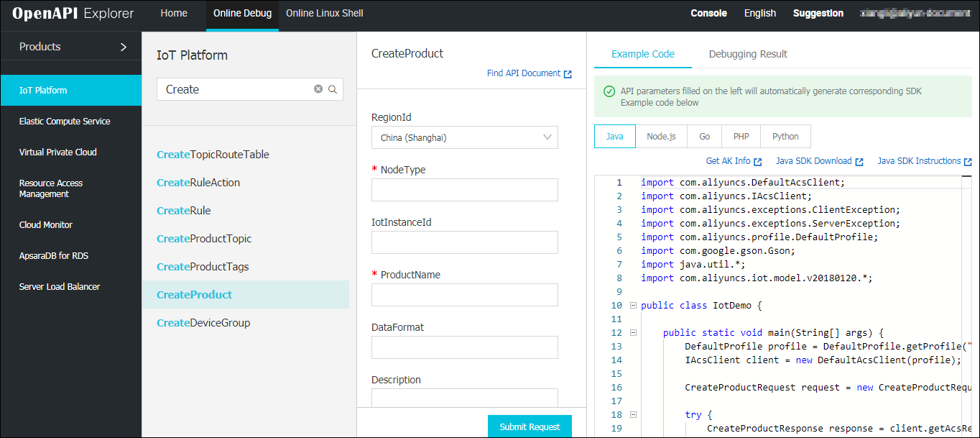Open the Online Linux Shell tab
The height and width of the screenshot is (438, 980).
click(x=324, y=13)
